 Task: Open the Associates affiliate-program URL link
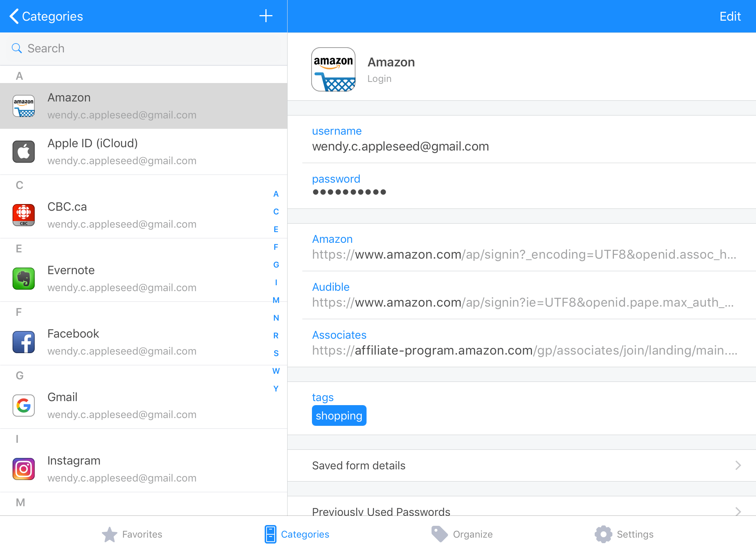click(525, 351)
